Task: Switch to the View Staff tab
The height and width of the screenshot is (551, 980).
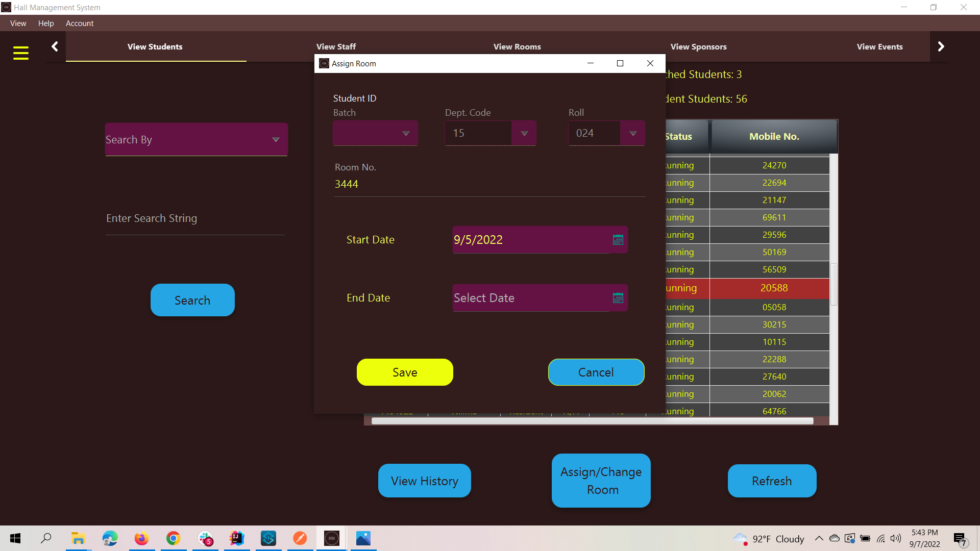Action: (x=336, y=46)
